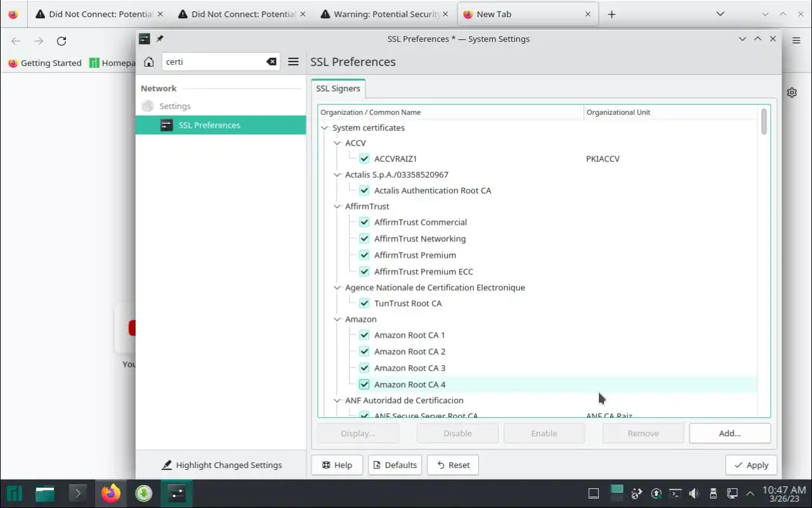
Task: Toggle AffirmTrust Networking checkbox
Action: [x=364, y=239]
